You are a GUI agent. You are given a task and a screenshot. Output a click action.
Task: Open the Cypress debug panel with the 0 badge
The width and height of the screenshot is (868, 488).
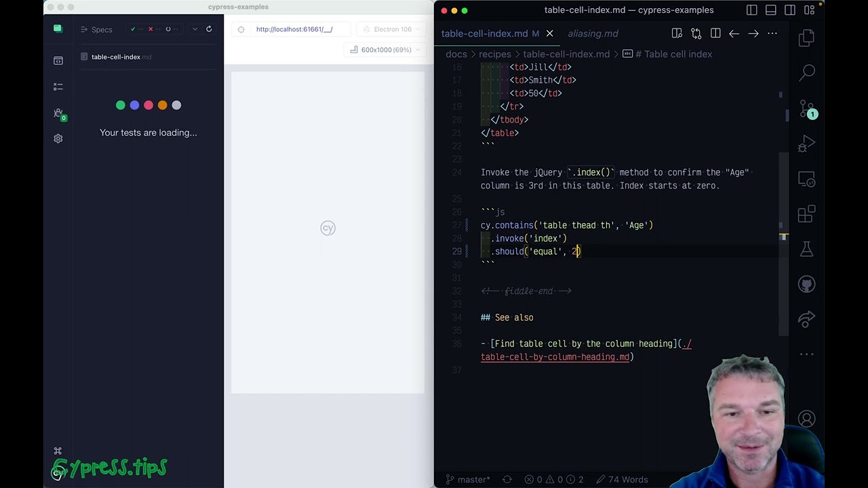(x=58, y=113)
